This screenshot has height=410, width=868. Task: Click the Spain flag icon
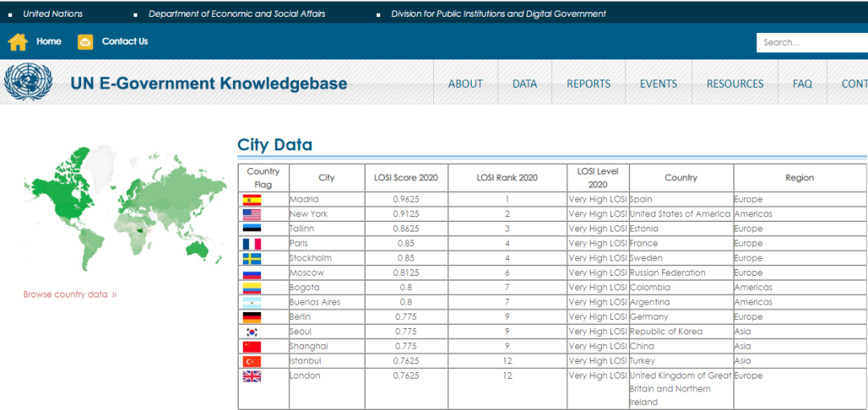point(252,199)
